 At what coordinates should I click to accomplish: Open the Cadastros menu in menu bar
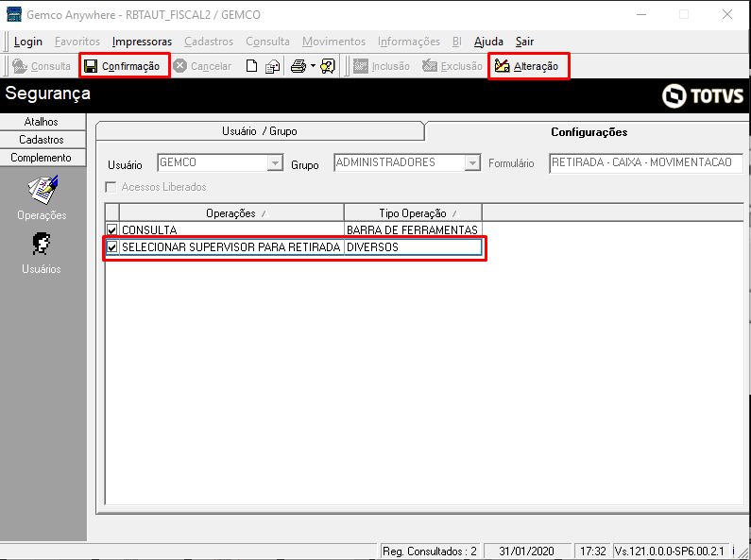[209, 42]
